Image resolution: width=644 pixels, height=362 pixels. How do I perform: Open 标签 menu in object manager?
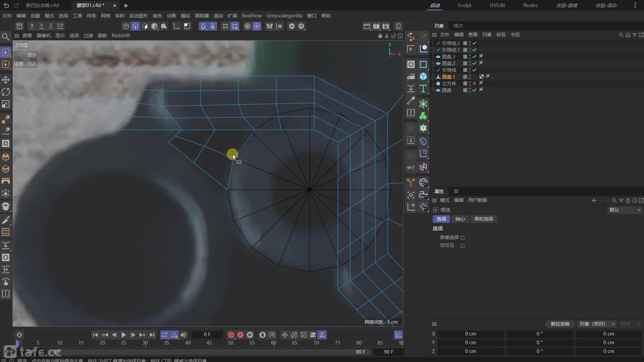(501, 35)
